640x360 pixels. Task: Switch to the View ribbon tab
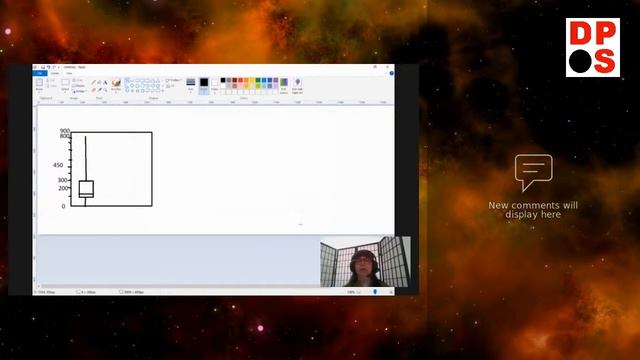click(69, 73)
